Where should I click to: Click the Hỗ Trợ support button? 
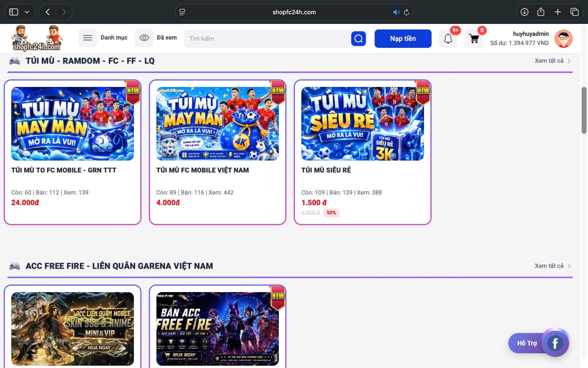click(x=527, y=343)
